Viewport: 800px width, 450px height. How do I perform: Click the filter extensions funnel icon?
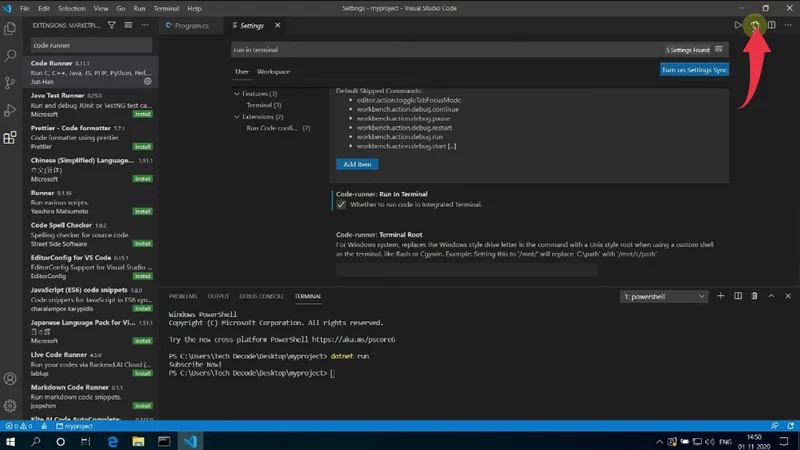point(111,25)
